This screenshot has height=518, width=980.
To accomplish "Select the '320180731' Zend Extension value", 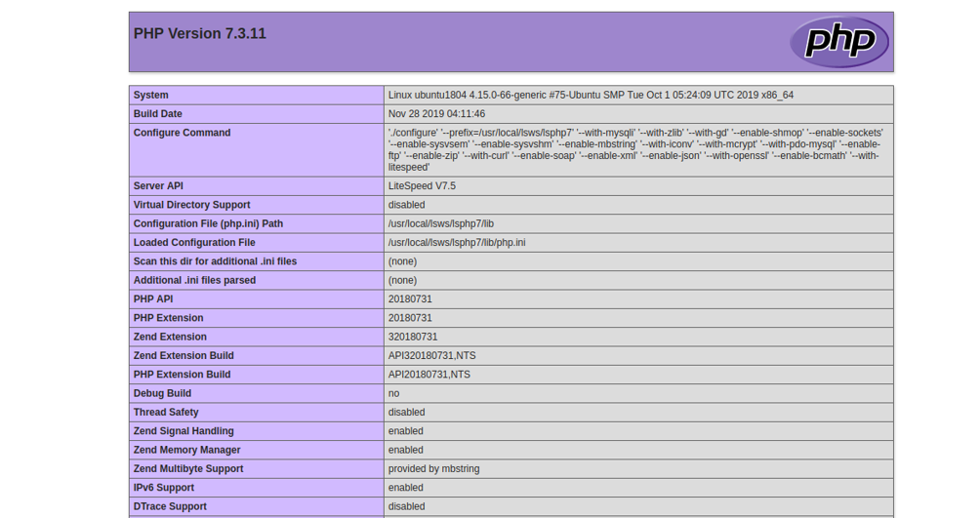I will pos(413,337).
